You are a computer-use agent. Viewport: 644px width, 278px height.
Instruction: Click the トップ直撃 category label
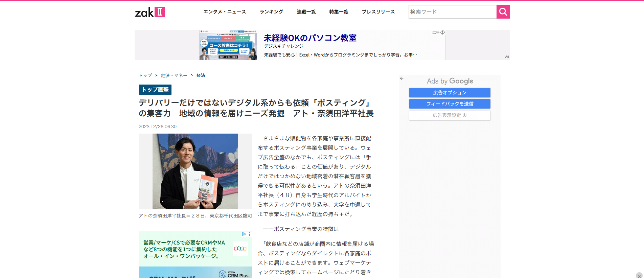(x=155, y=90)
